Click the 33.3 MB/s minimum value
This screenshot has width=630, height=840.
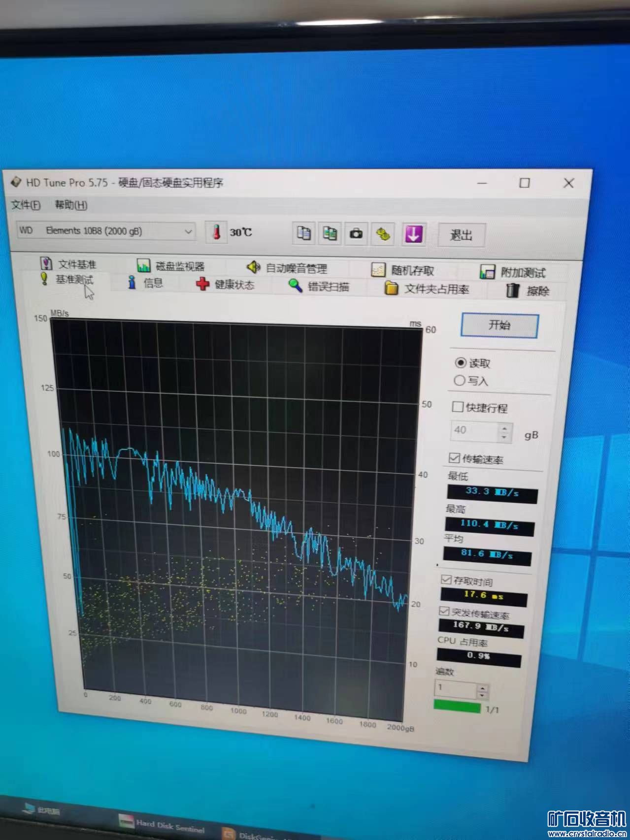click(492, 493)
